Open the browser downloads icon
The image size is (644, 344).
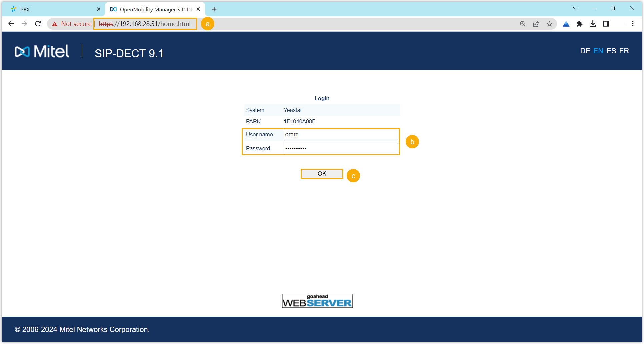point(593,24)
